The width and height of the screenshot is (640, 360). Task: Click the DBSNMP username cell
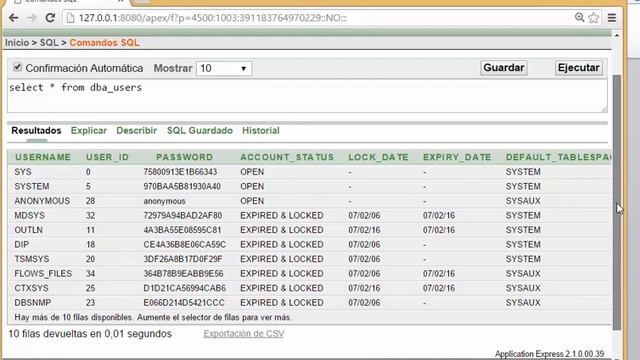click(x=33, y=303)
